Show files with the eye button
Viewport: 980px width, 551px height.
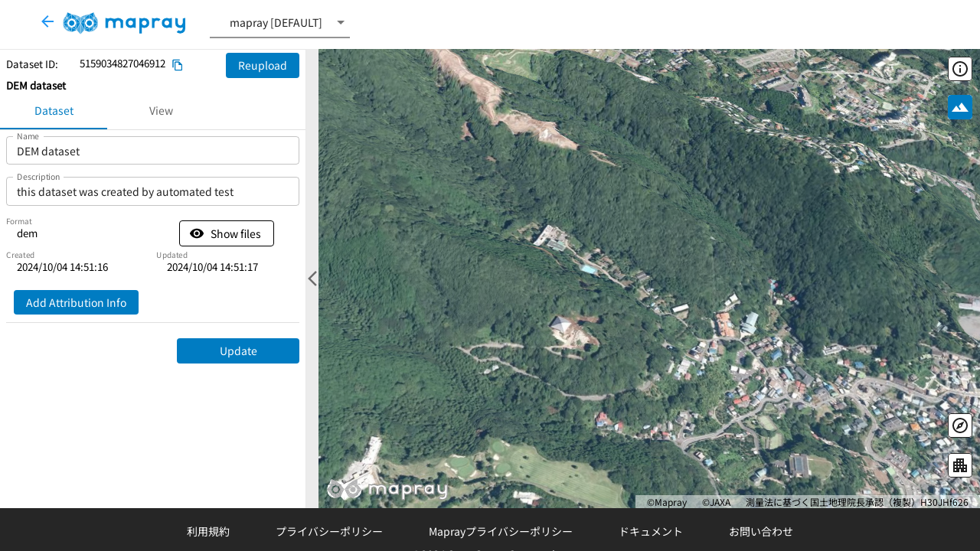227,233
